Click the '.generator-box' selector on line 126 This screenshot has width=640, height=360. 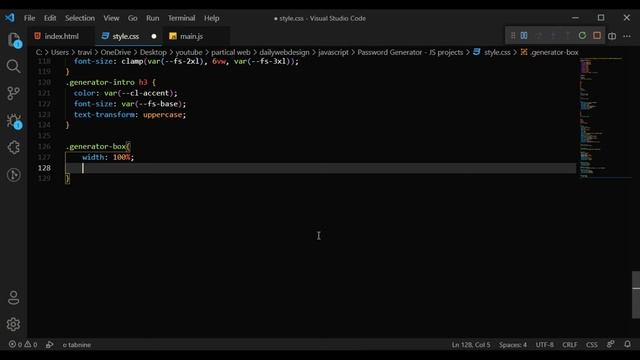tap(96, 147)
